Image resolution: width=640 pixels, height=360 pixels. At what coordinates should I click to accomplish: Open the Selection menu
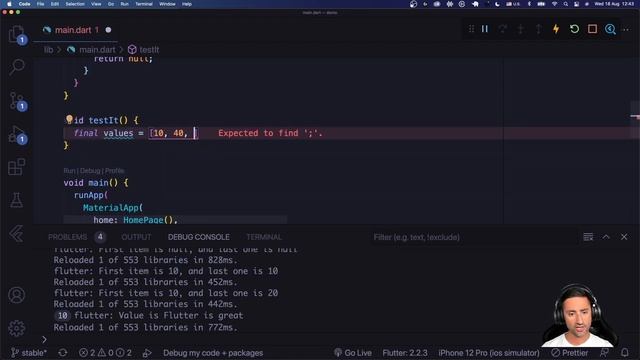click(x=75, y=4)
